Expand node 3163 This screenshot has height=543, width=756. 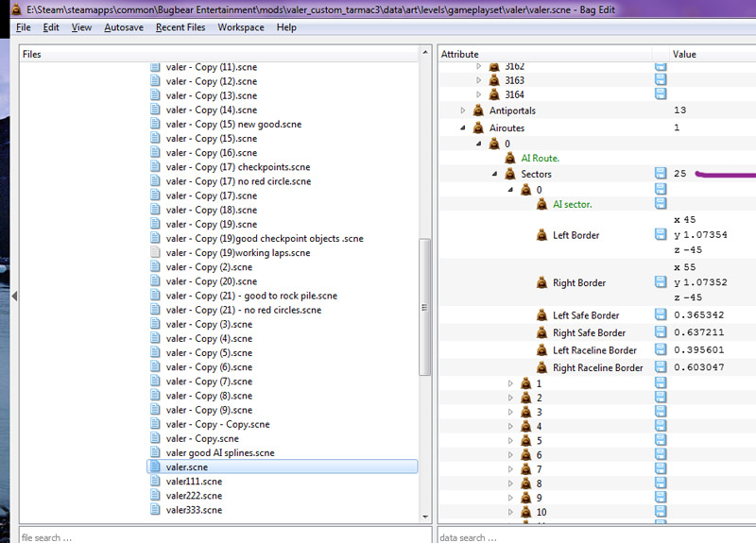click(479, 80)
